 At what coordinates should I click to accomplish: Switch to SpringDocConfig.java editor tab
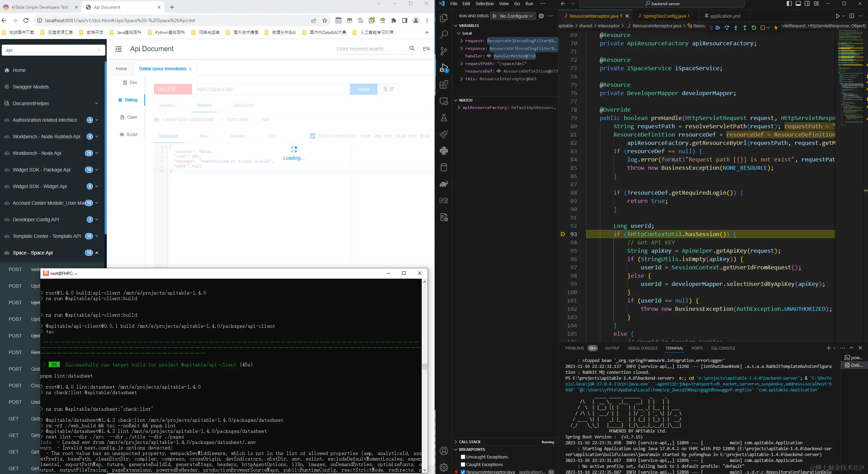click(x=664, y=16)
